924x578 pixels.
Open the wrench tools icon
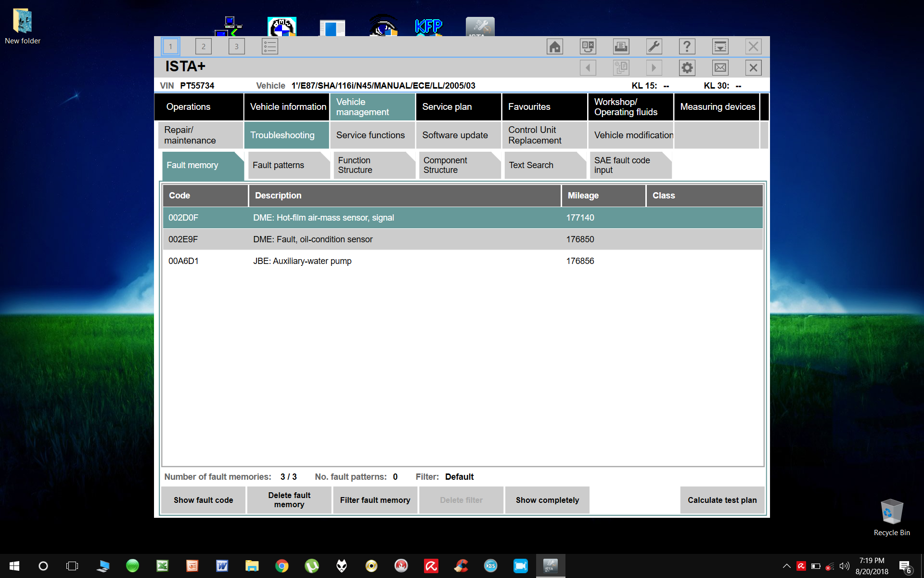coord(654,47)
